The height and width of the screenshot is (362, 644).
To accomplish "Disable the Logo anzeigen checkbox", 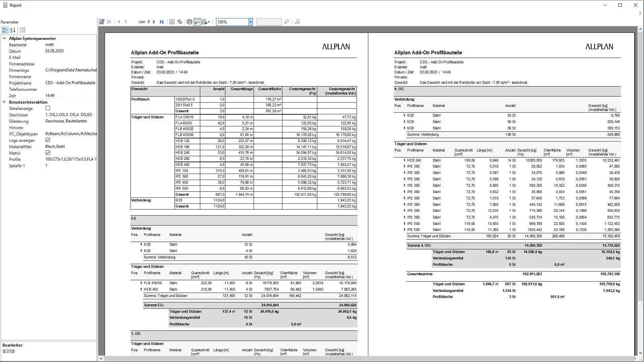I will pos(48,140).
